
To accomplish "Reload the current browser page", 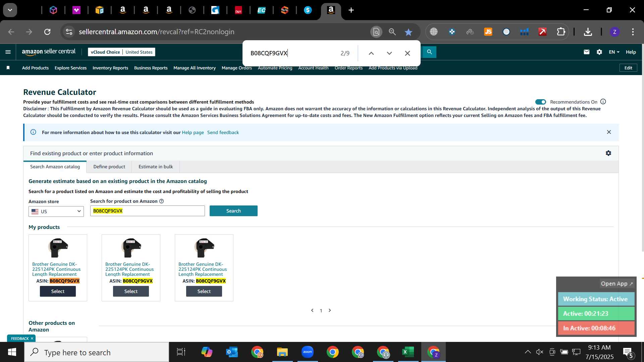I will click(x=47, y=32).
